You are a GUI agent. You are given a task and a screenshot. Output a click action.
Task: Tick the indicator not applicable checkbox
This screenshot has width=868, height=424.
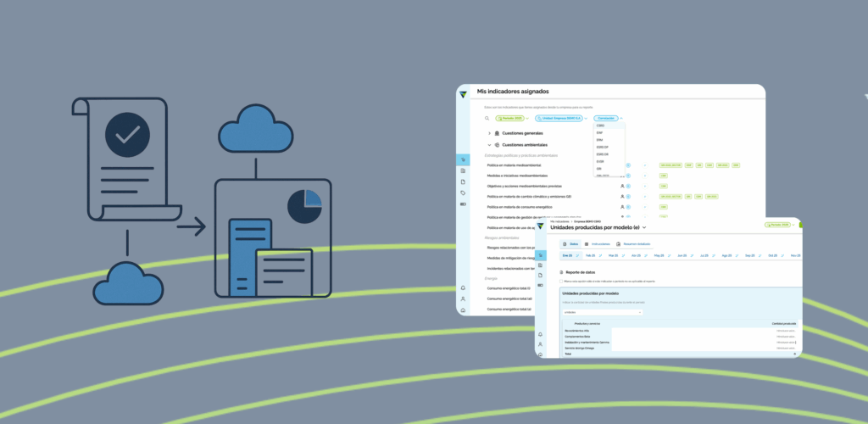[x=563, y=281]
